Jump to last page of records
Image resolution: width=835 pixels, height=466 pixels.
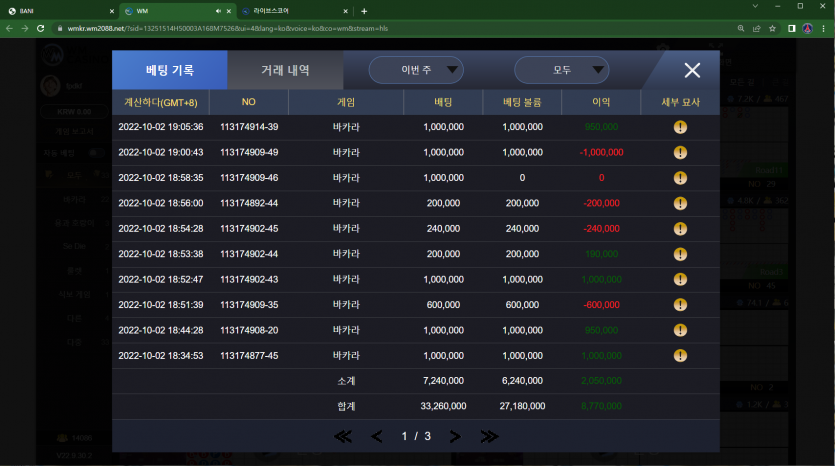tap(489, 437)
